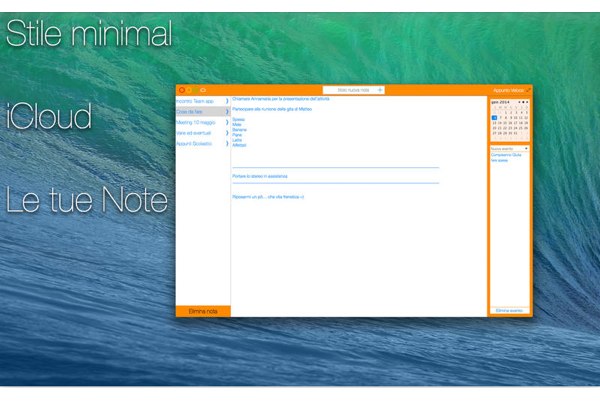Click chevron beside 'Varie ed eventuali'
This screenshot has width=600, height=401.
coord(227,133)
